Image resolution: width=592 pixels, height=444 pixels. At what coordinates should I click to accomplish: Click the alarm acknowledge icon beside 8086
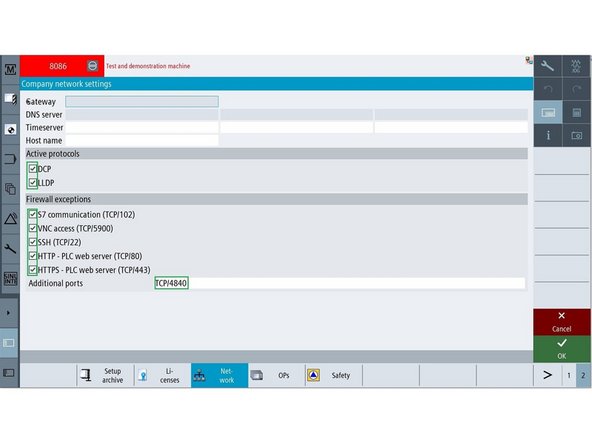(92, 66)
